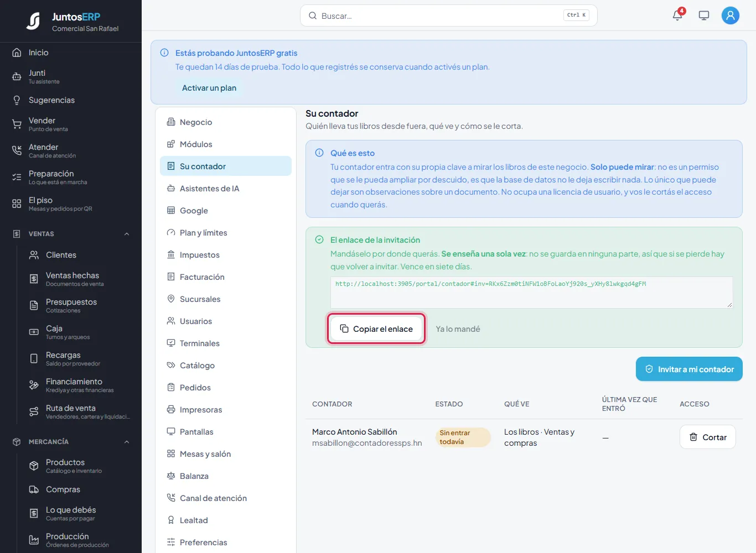This screenshot has width=756, height=553.
Task: Open Facturación settings
Action: [x=226, y=277]
